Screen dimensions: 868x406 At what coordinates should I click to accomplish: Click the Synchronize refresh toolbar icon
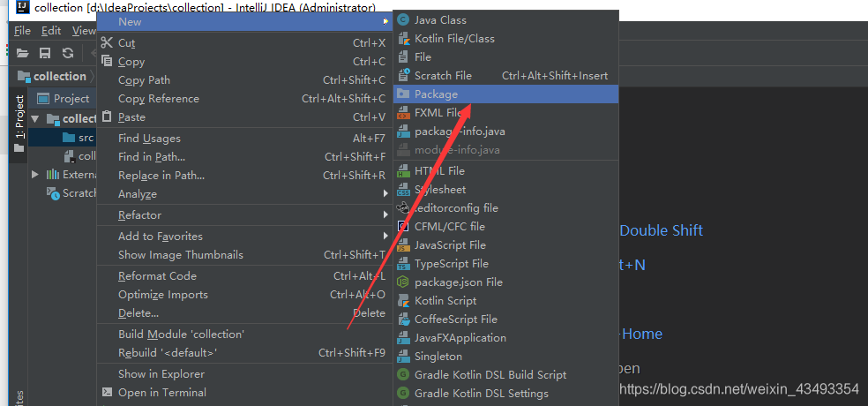pos(68,53)
